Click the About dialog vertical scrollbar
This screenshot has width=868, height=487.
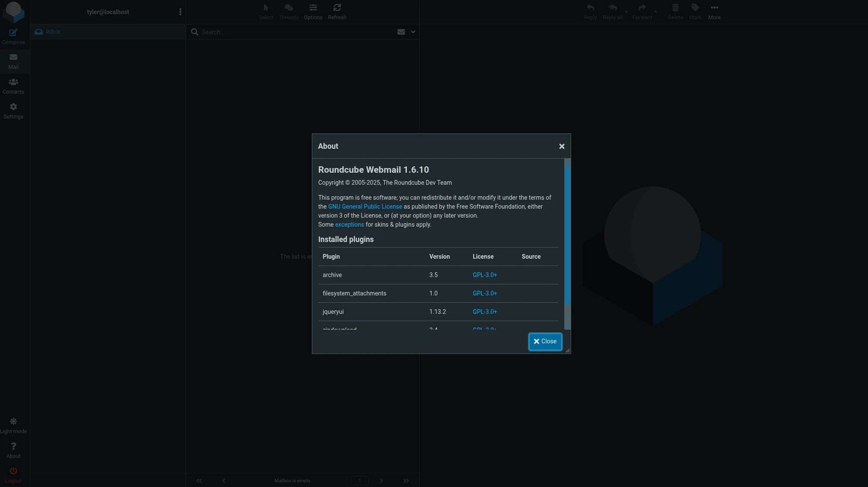(x=567, y=235)
